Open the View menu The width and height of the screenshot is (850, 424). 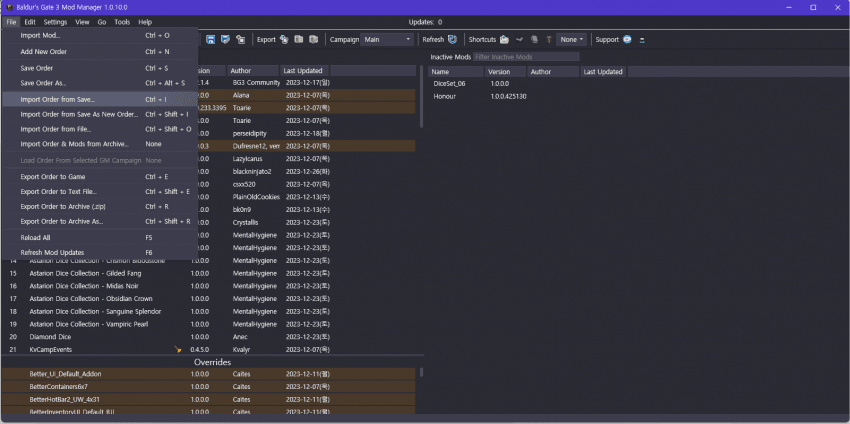82,22
